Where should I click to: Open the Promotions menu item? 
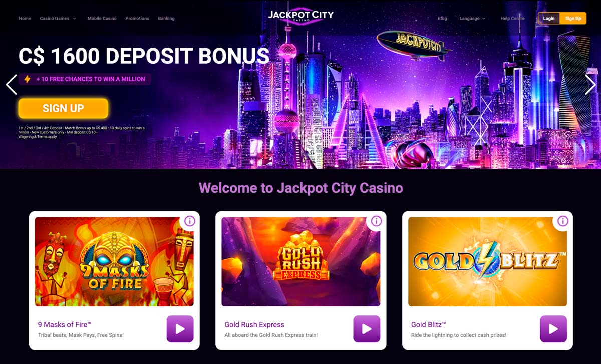coord(137,19)
